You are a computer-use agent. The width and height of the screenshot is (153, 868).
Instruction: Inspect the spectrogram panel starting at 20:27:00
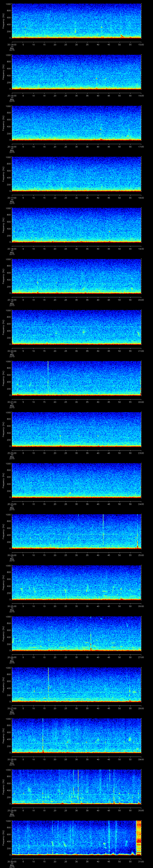pyautogui.click(x=77, y=685)
